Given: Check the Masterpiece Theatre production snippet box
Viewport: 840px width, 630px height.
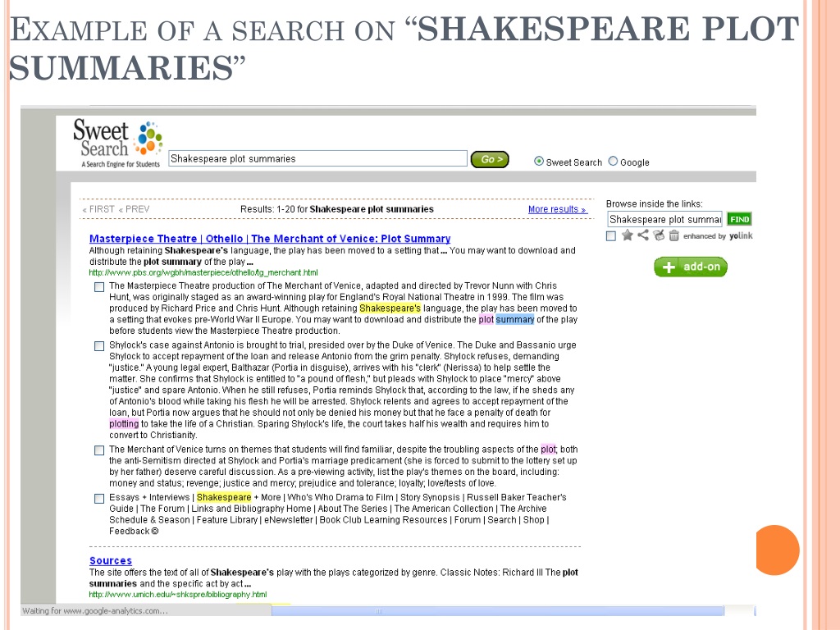Looking at the screenshot, I should pyautogui.click(x=99, y=287).
